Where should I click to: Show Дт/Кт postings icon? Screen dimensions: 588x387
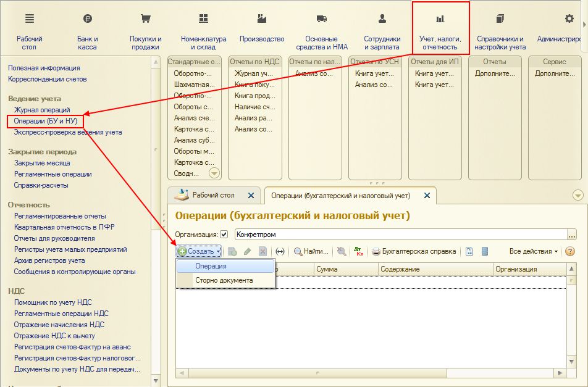click(358, 251)
